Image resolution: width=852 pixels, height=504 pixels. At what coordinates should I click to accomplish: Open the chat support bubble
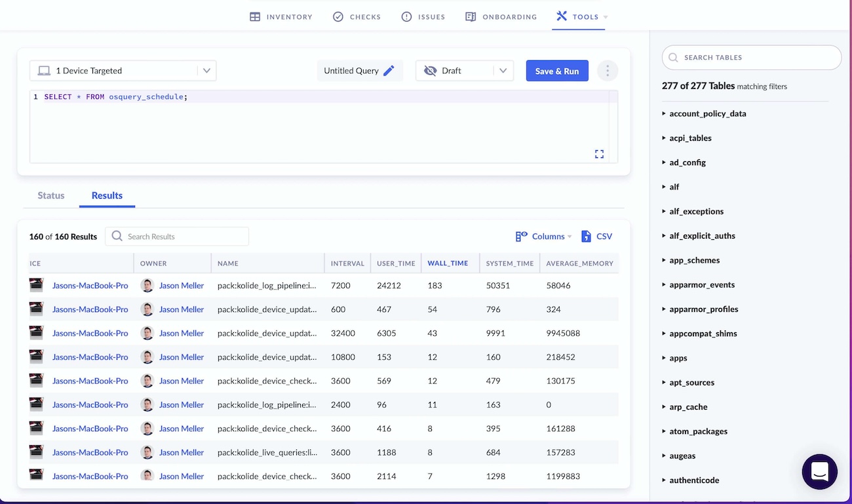pyautogui.click(x=819, y=471)
